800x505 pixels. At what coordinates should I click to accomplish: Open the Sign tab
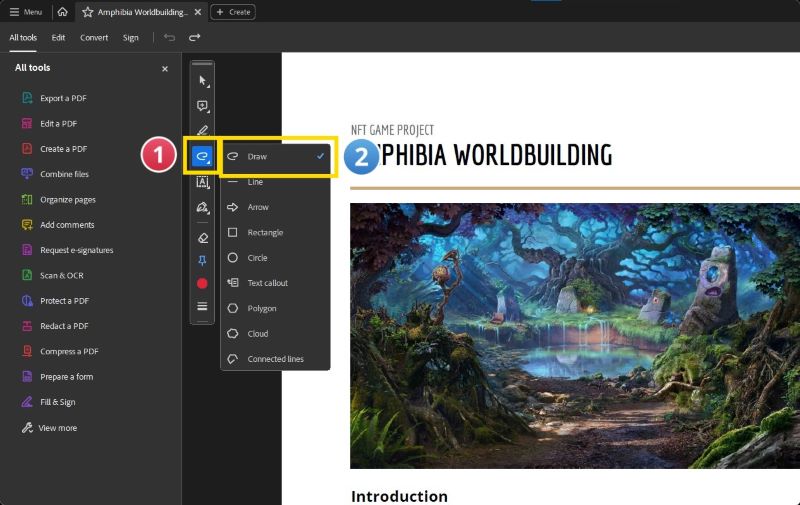(131, 37)
